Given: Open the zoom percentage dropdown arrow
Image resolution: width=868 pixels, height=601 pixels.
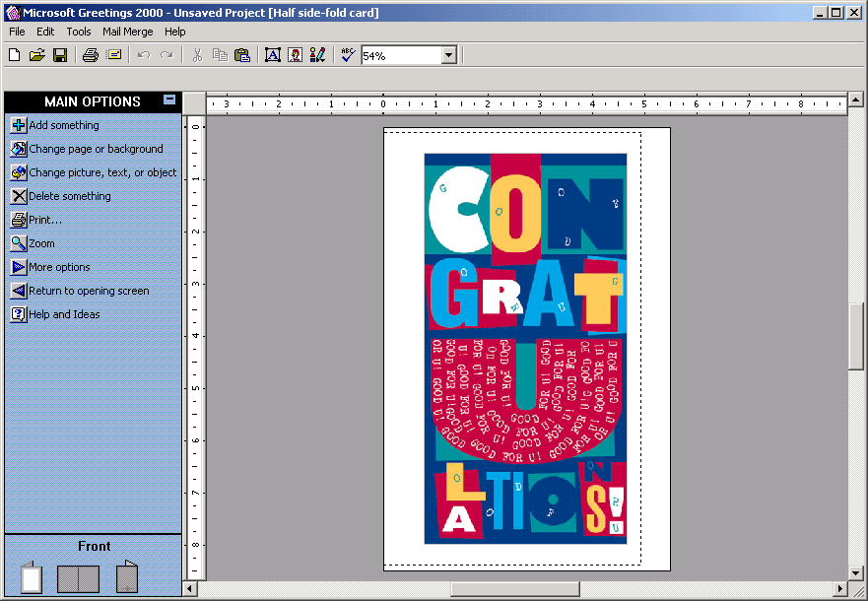Looking at the screenshot, I should (449, 55).
